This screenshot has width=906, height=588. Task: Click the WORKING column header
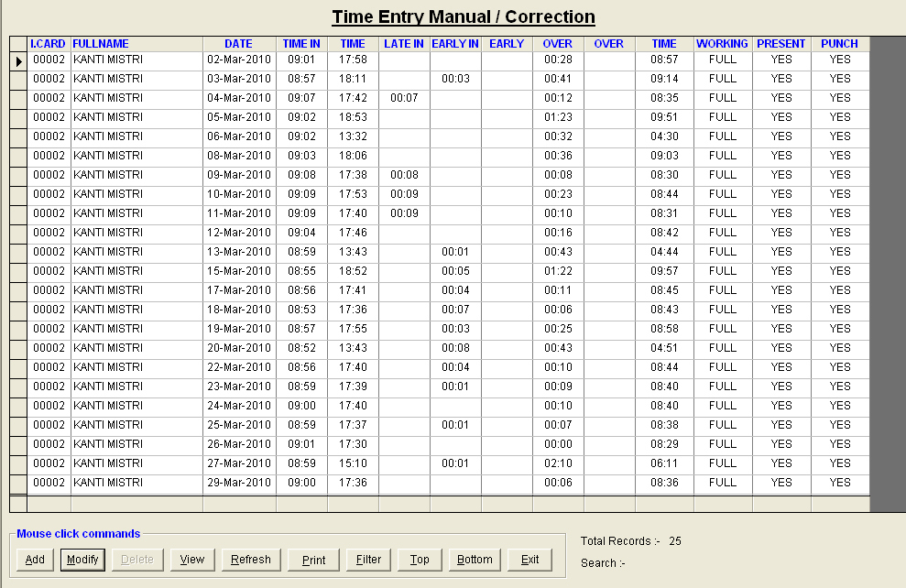(x=722, y=44)
